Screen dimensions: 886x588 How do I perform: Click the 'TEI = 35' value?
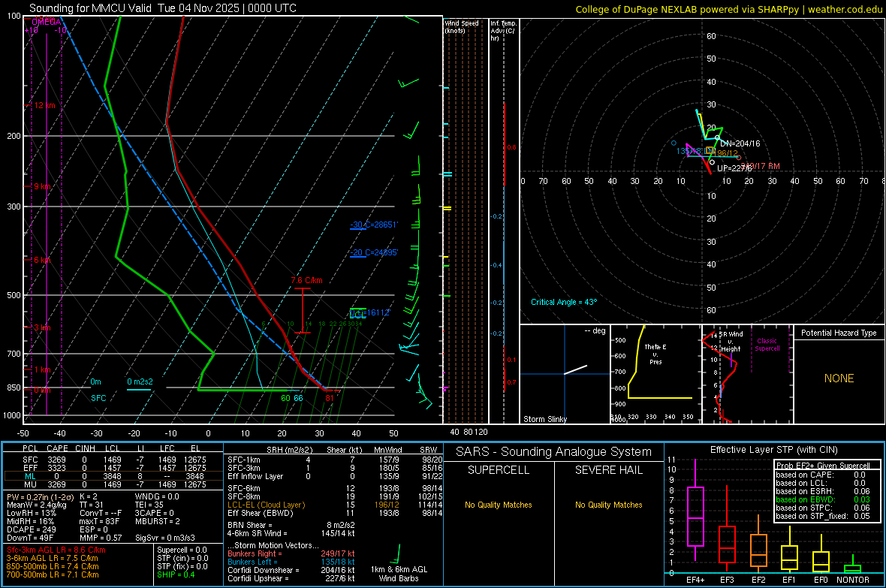click(x=149, y=505)
